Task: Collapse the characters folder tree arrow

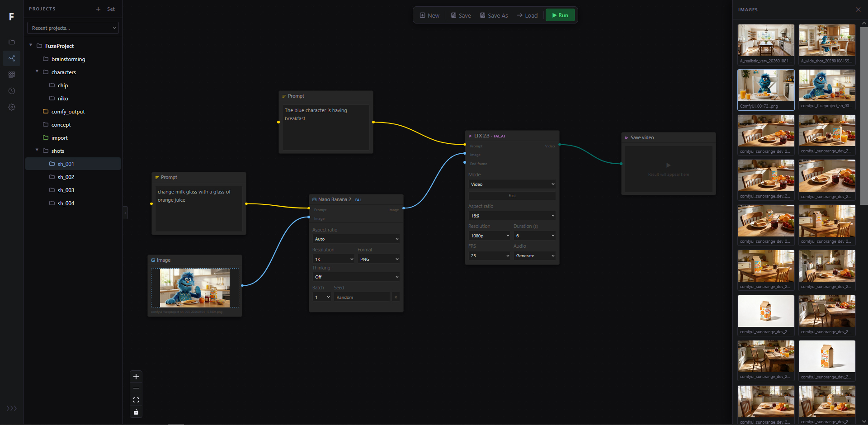Action: (37, 72)
